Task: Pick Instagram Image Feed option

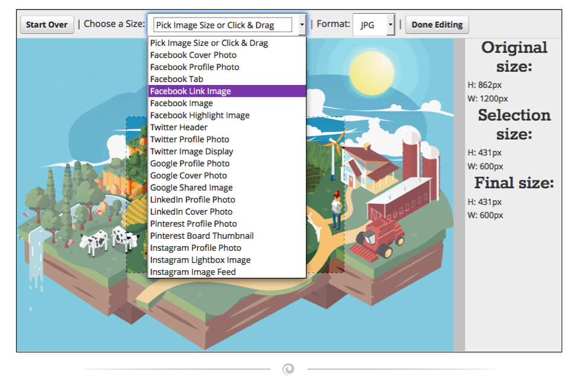Action: [227, 271]
